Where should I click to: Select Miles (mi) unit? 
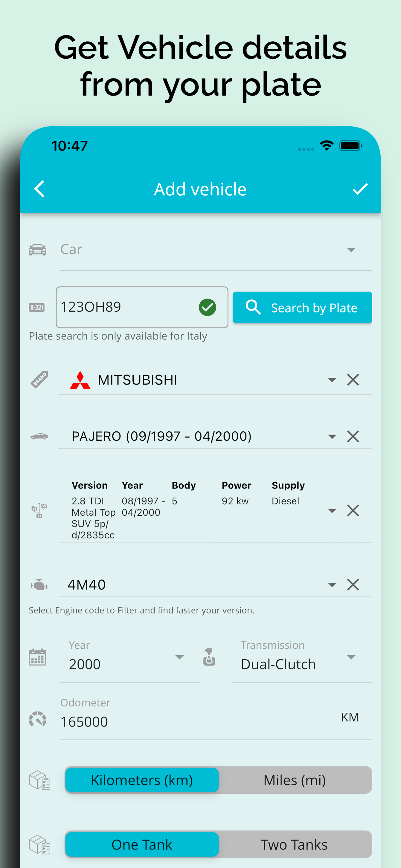pos(295,780)
